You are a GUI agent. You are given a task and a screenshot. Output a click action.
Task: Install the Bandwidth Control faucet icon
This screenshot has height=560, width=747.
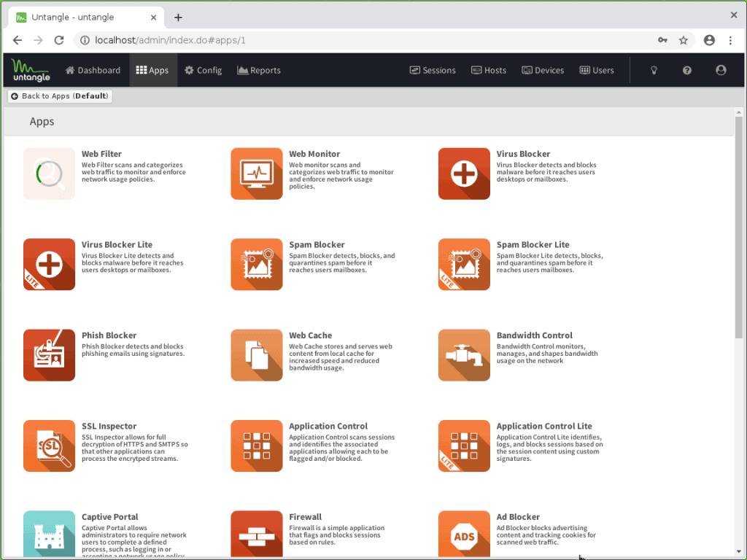464,355
